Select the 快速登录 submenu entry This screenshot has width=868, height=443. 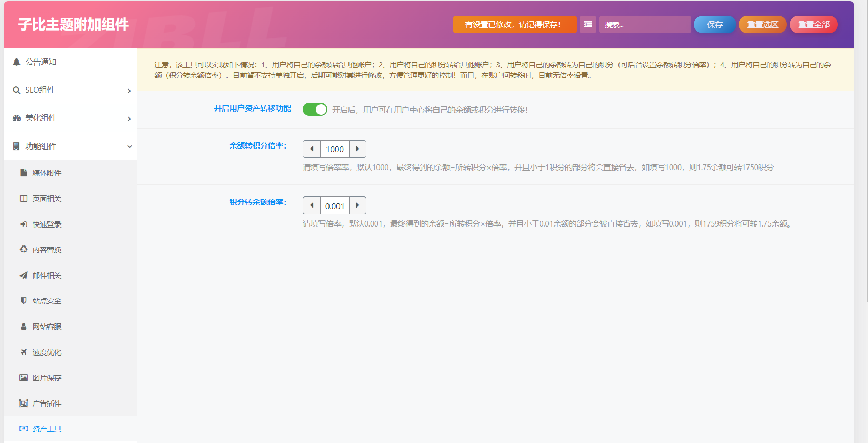click(71, 224)
